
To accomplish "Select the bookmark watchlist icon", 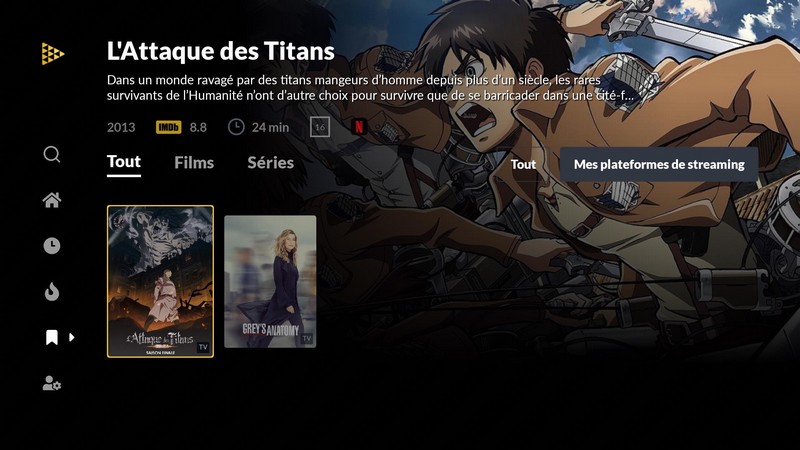I will 52,337.
